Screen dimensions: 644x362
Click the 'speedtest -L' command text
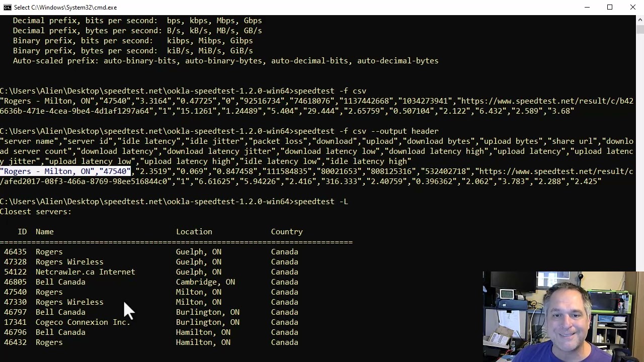tap(321, 201)
